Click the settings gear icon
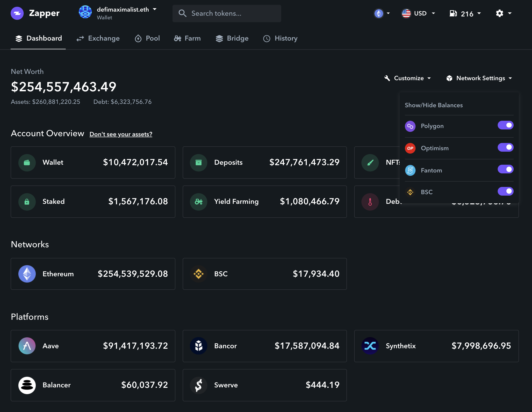The image size is (532, 412). pyautogui.click(x=499, y=13)
